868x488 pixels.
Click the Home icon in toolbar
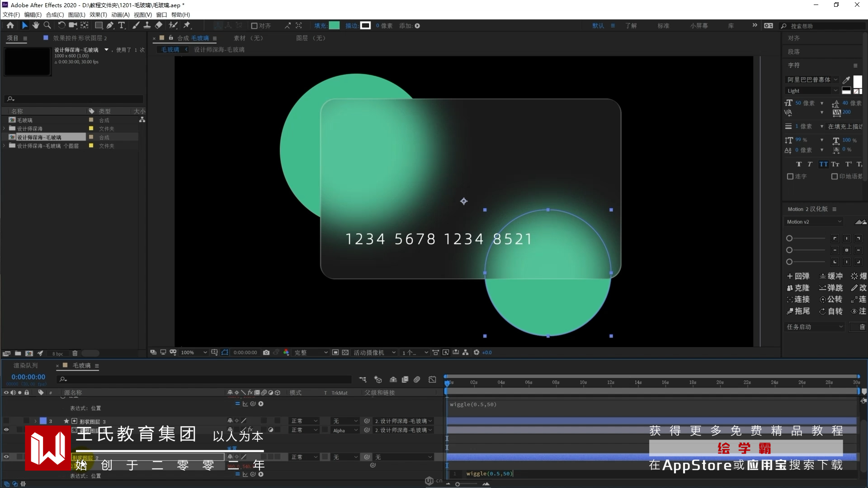[10, 25]
